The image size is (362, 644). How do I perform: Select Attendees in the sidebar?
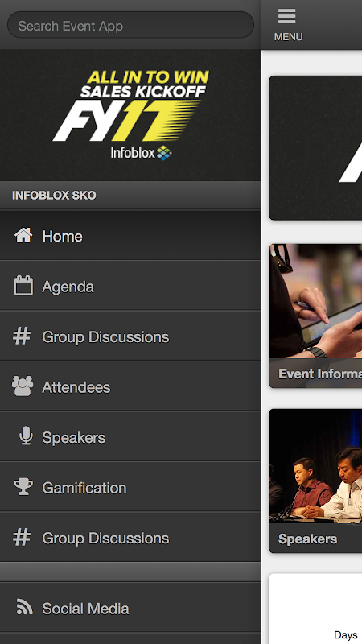tap(130, 386)
